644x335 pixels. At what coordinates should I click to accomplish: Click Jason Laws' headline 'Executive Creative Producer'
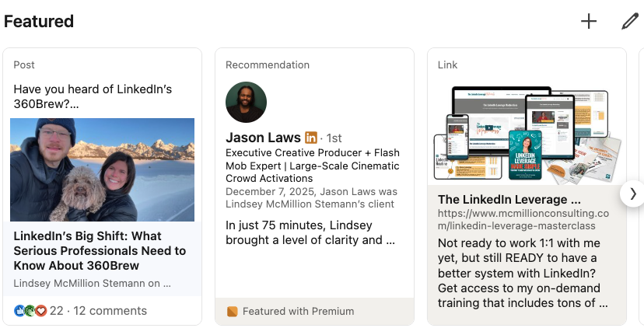pyautogui.click(x=313, y=166)
